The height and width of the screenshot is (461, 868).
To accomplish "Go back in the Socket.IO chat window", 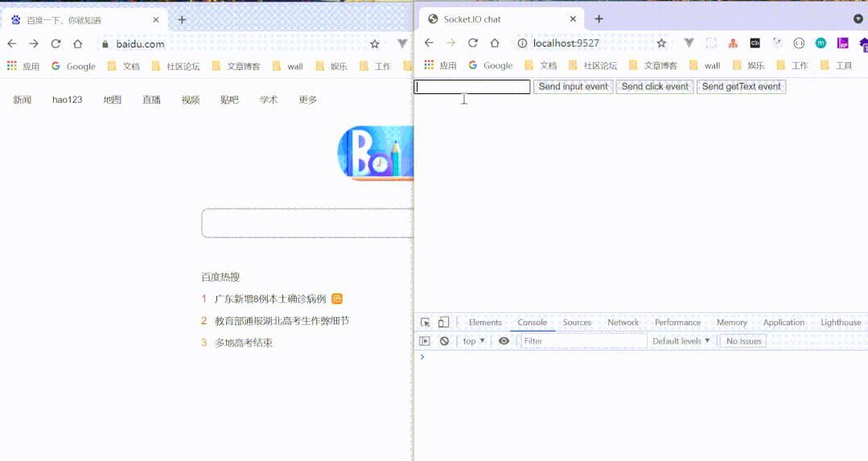I will (x=429, y=43).
